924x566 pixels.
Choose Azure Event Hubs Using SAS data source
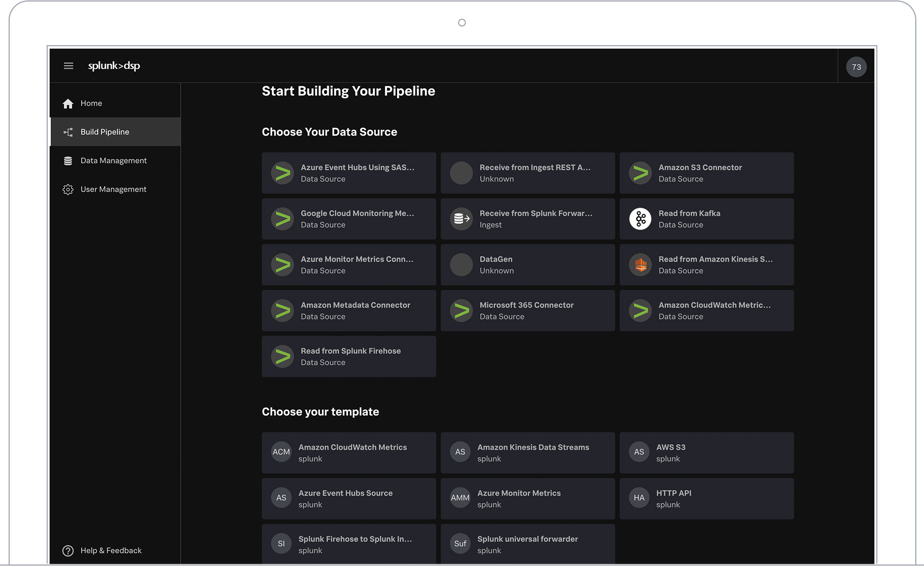[349, 173]
